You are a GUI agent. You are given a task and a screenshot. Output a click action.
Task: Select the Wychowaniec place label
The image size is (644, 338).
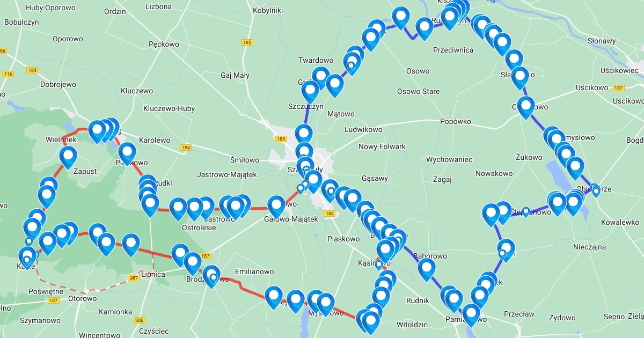coord(449,159)
